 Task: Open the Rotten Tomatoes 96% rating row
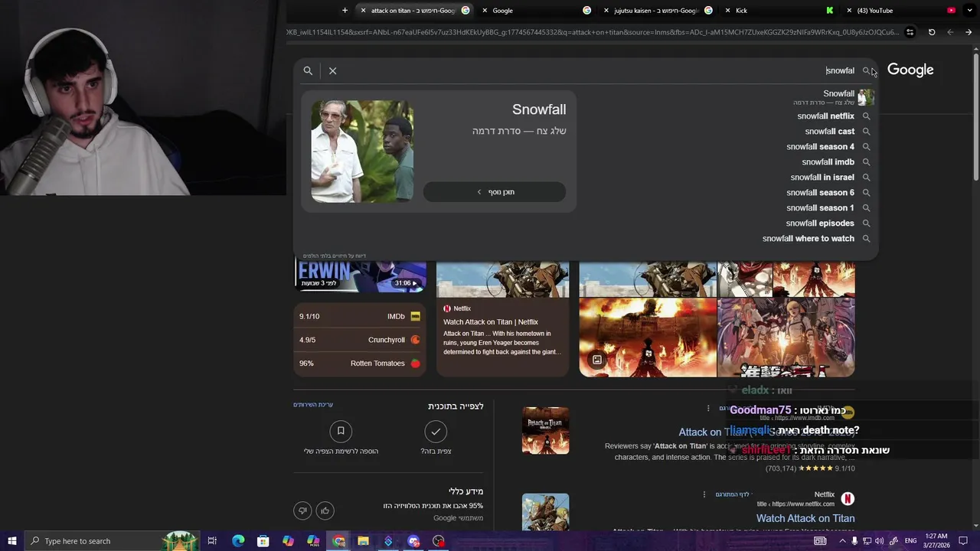tap(360, 364)
